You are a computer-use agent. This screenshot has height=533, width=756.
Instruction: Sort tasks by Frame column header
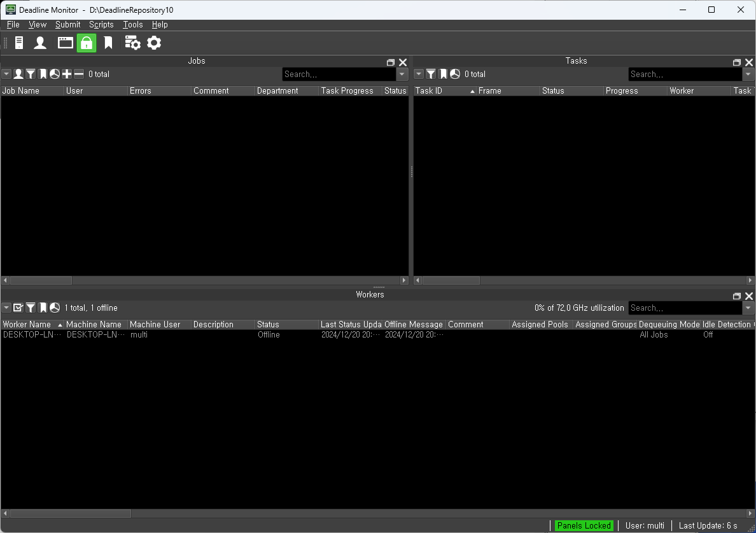(508, 90)
